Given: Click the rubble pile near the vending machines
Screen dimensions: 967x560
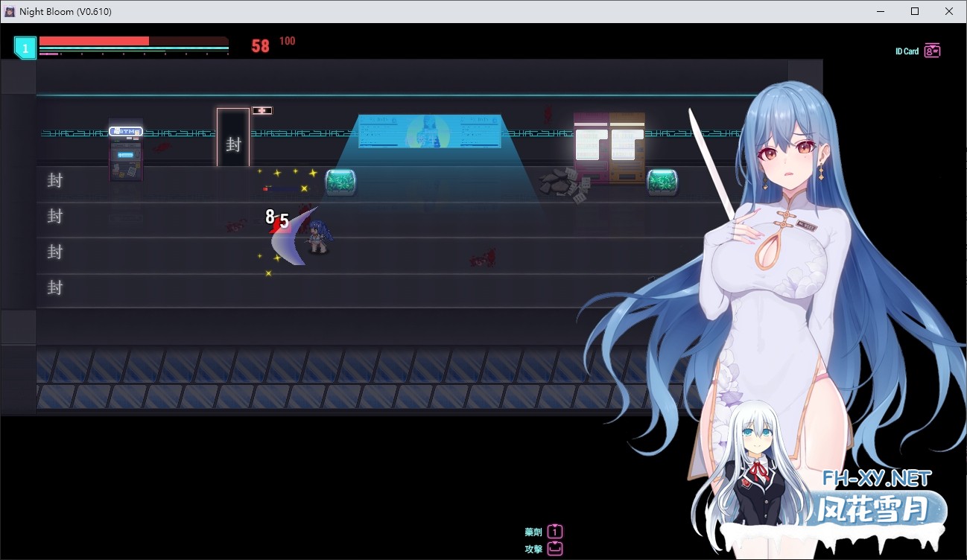Looking at the screenshot, I should tap(563, 184).
